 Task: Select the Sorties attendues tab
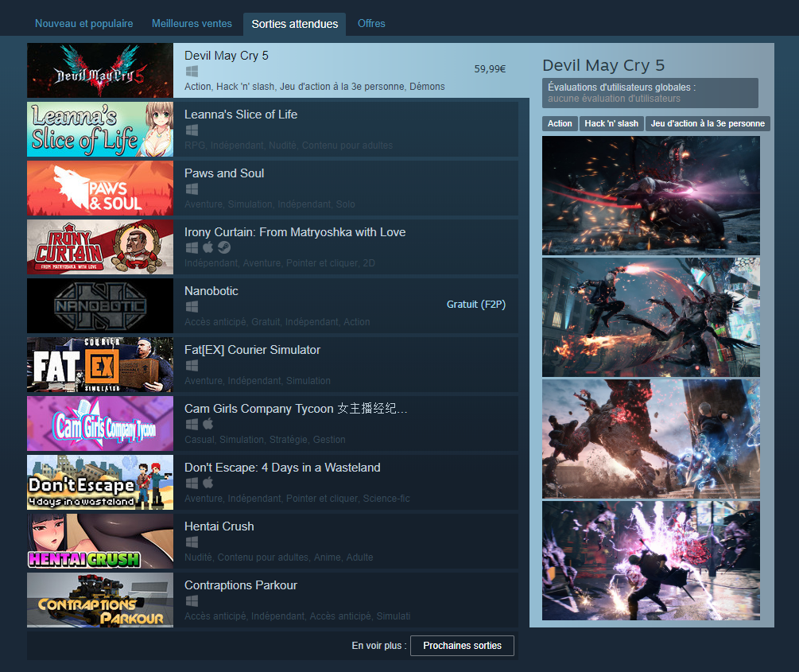point(294,24)
